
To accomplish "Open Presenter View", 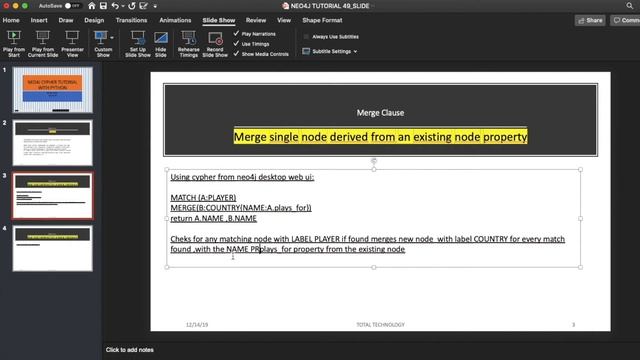I will 72,44.
